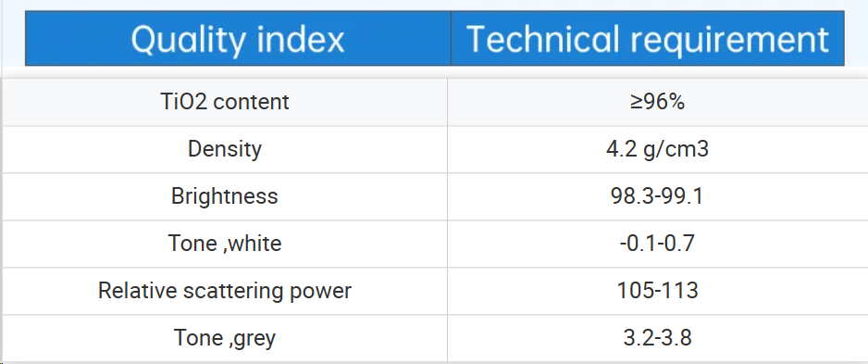Click the Quality index column header
The height and width of the screenshot is (364, 868).
pyautogui.click(x=238, y=38)
